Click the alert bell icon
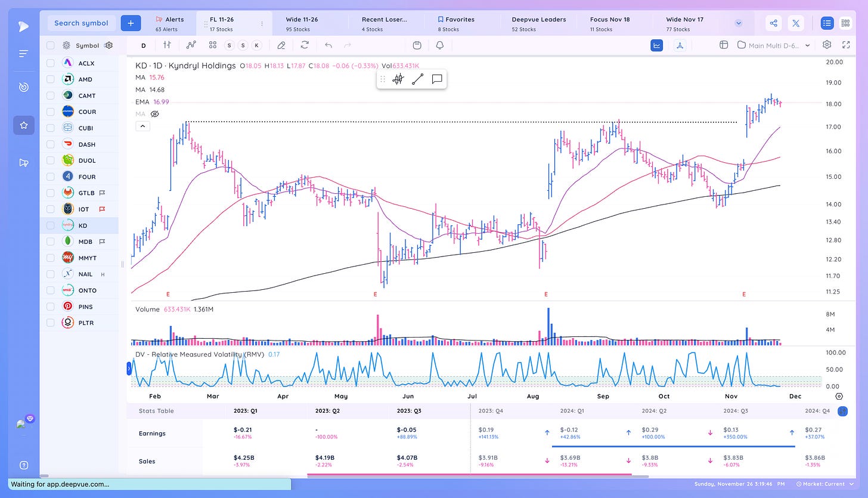The height and width of the screenshot is (498, 868). pyautogui.click(x=440, y=45)
